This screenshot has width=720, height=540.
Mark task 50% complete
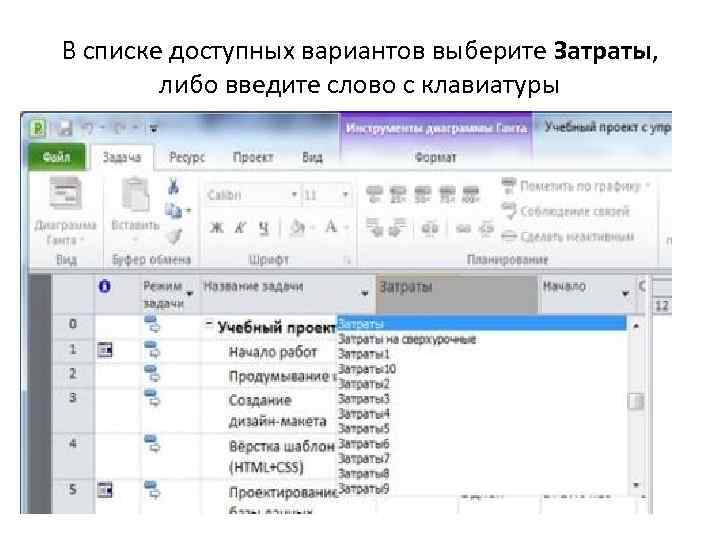tap(422, 195)
